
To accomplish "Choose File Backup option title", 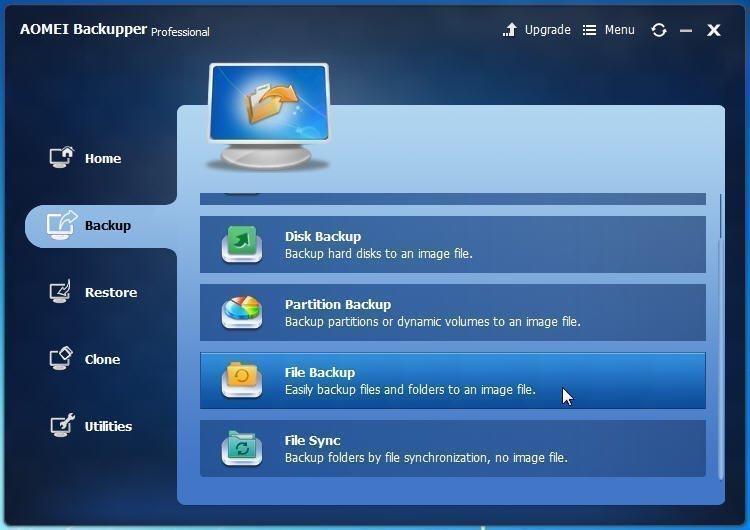I will (x=320, y=372).
